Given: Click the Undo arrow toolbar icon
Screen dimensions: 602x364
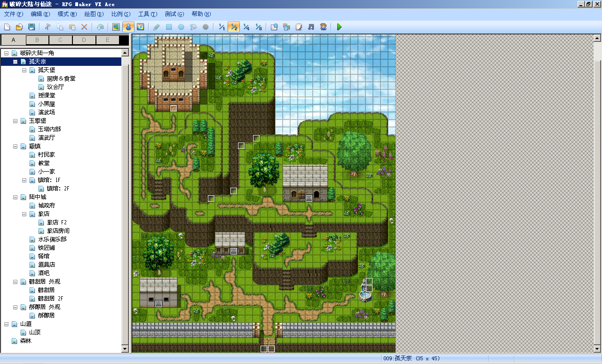Looking at the screenshot, I should click(x=100, y=27).
